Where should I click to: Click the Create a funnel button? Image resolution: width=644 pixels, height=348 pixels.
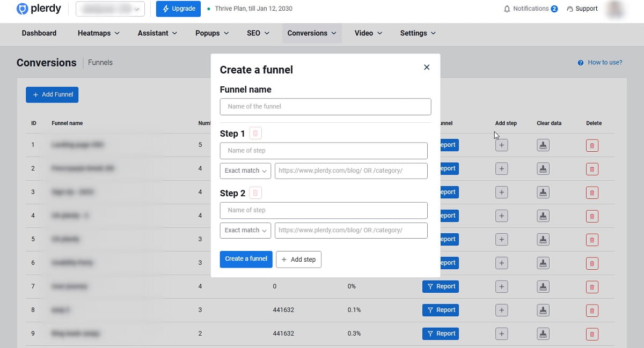(246, 259)
